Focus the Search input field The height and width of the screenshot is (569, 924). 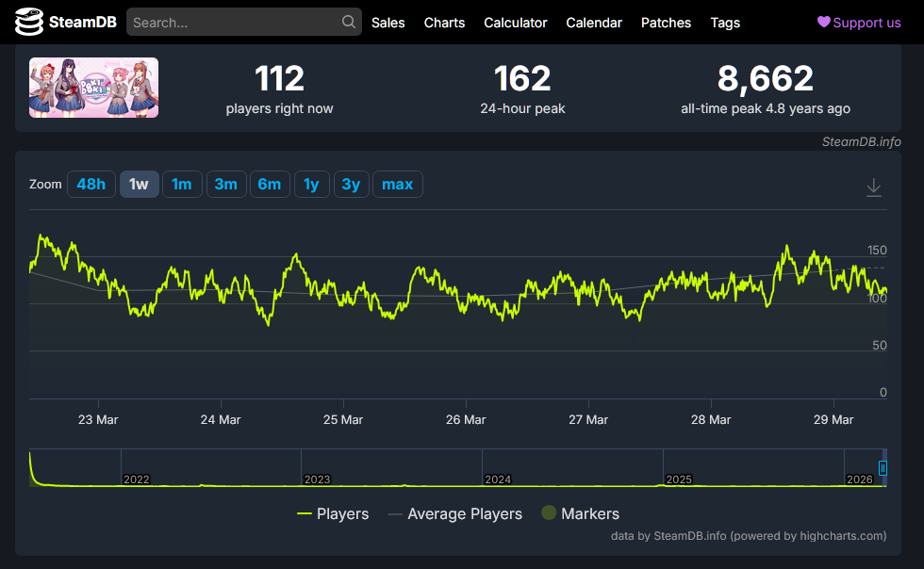[x=236, y=22]
